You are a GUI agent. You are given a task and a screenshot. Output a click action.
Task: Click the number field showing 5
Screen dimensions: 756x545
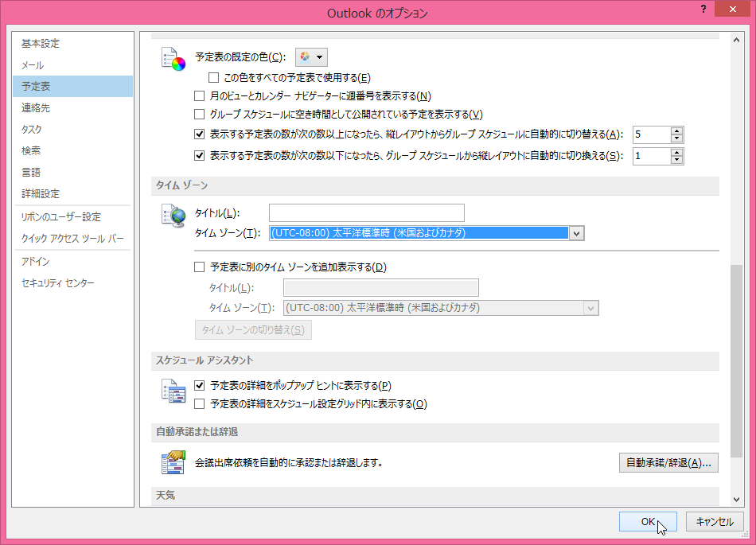tap(652, 134)
